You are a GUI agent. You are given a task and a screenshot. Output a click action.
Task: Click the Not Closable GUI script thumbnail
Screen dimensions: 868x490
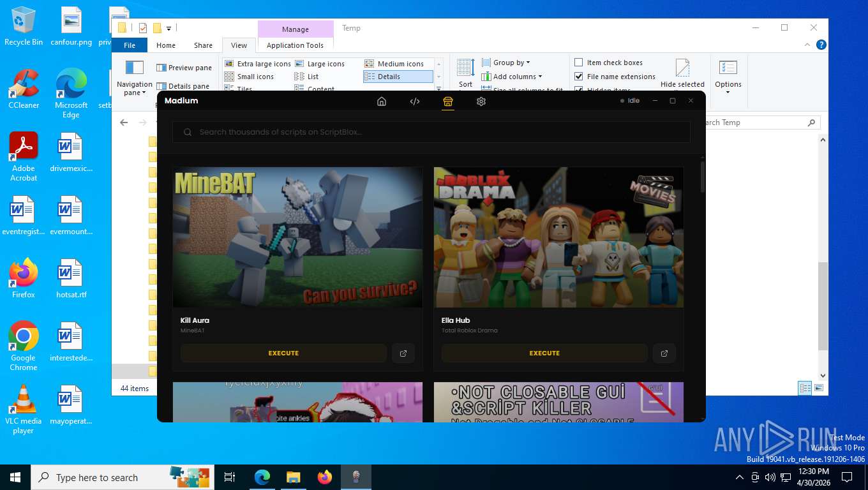(558, 402)
